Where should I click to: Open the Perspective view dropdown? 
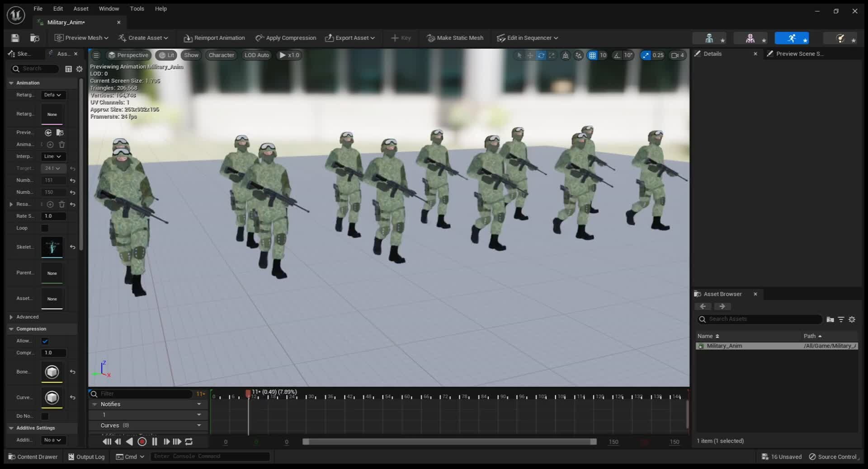coord(128,55)
